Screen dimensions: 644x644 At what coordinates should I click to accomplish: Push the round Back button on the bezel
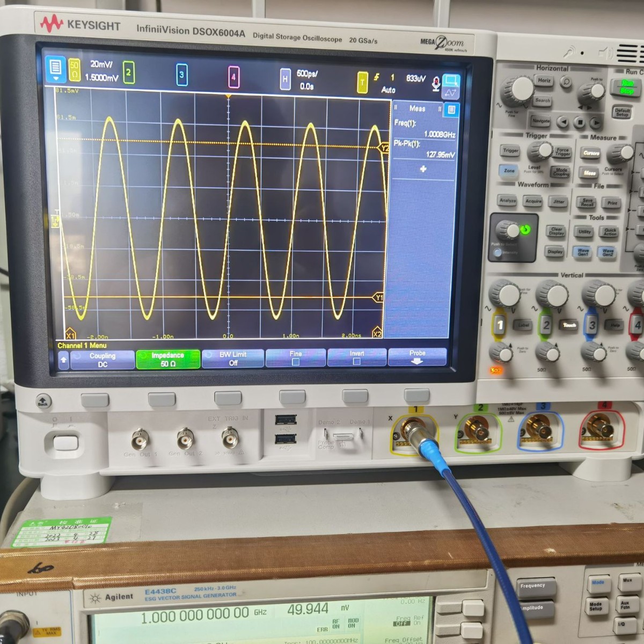pos(43,401)
